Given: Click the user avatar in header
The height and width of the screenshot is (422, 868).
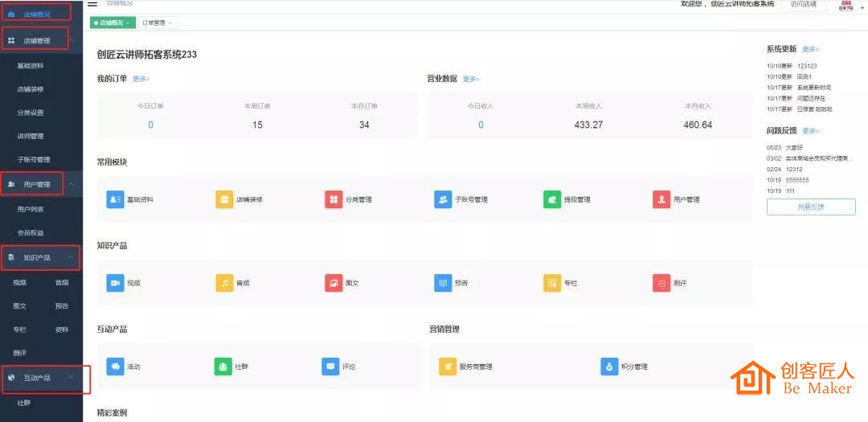Looking at the screenshot, I should 845,6.
